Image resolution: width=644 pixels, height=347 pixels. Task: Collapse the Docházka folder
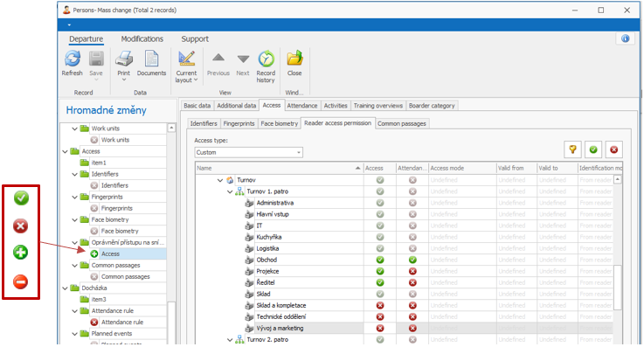(x=65, y=288)
